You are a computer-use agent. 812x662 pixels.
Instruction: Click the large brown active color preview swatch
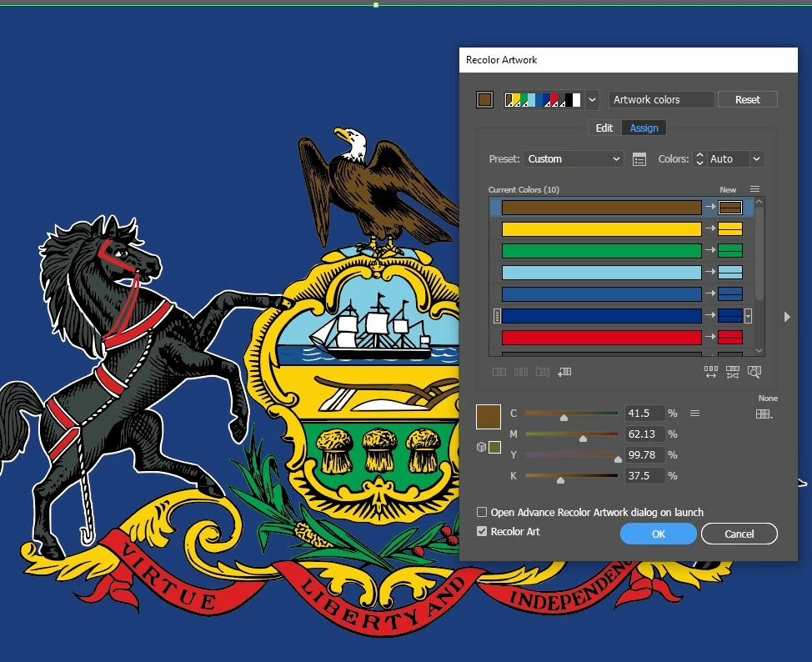(489, 417)
